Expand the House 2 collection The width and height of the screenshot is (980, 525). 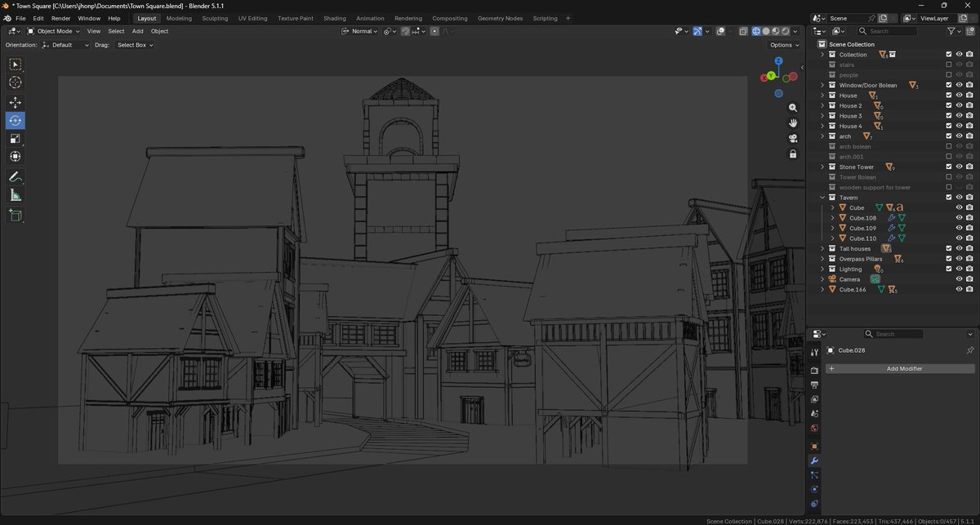(822, 105)
